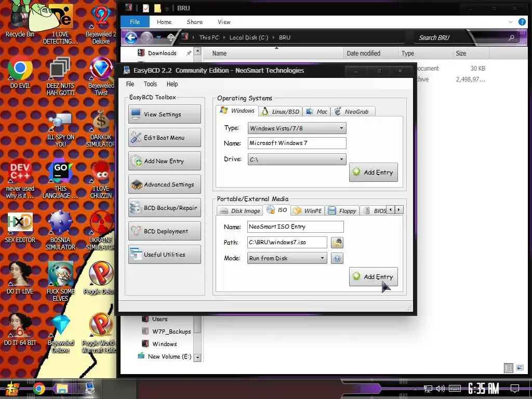The height and width of the screenshot is (399, 532).
Task: Select the Recycle Bin desktop icon
Action: click(x=20, y=20)
